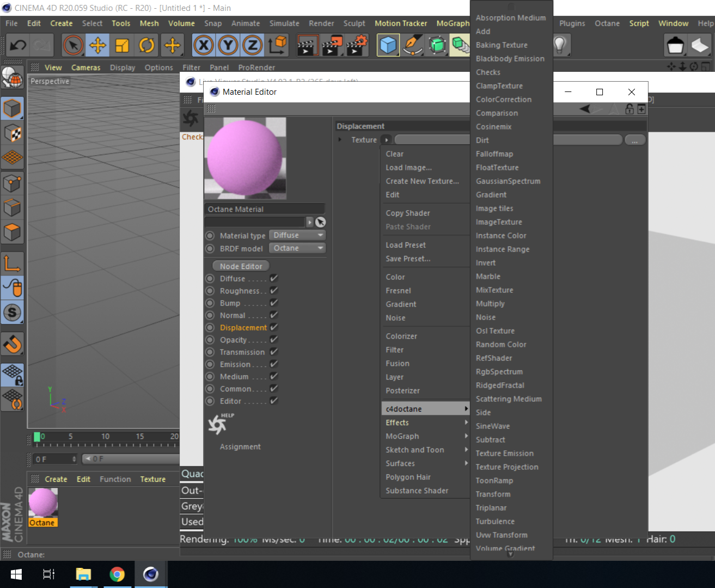This screenshot has width=715, height=588.
Task: Toggle the Z axis lock
Action: (253, 45)
